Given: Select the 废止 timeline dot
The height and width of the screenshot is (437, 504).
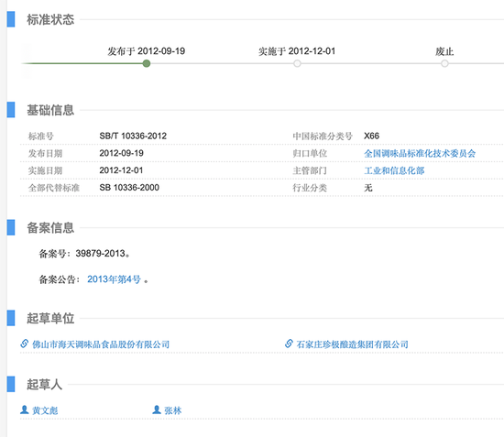Looking at the screenshot, I should click(444, 63).
